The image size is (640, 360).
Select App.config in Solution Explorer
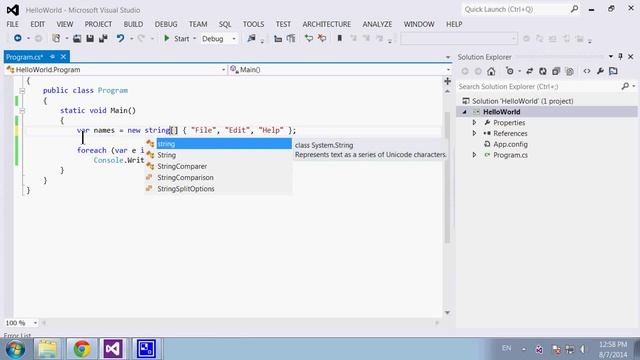click(510, 144)
